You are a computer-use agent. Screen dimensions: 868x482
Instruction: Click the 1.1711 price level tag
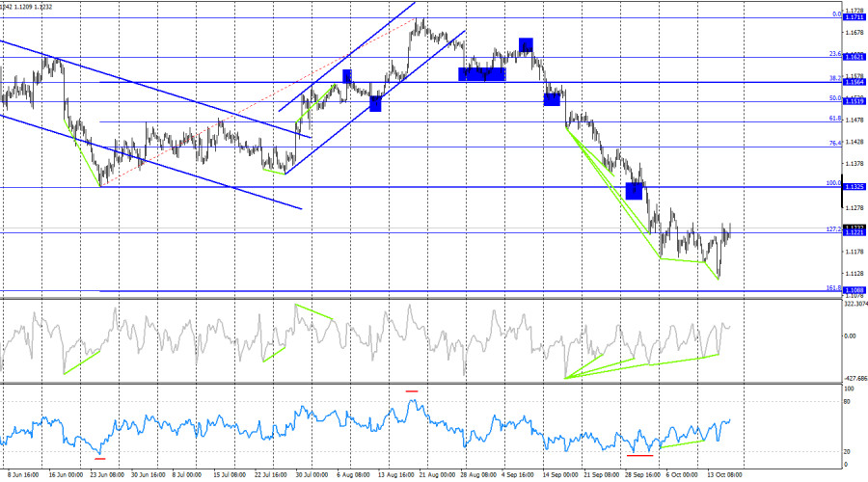(x=854, y=17)
